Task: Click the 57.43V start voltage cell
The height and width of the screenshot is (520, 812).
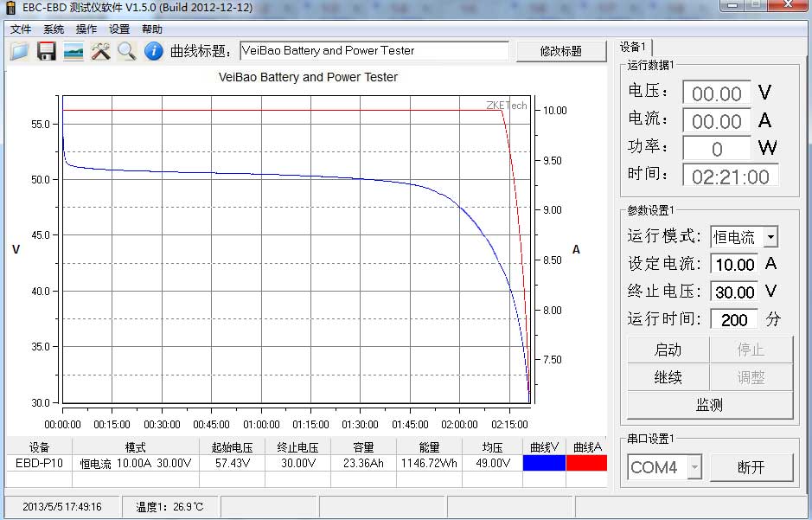Action: click(232, 463)
